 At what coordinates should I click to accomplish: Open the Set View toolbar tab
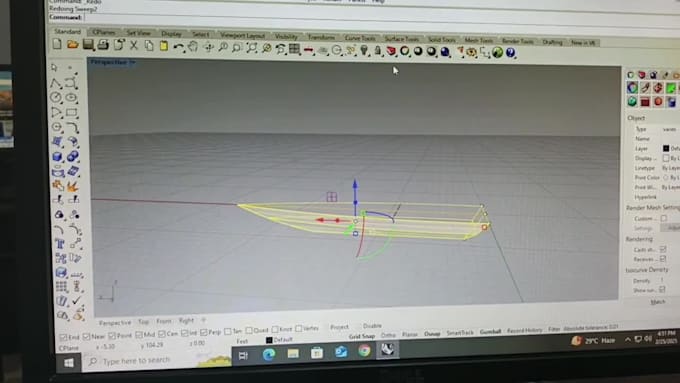tap(139, 33)
